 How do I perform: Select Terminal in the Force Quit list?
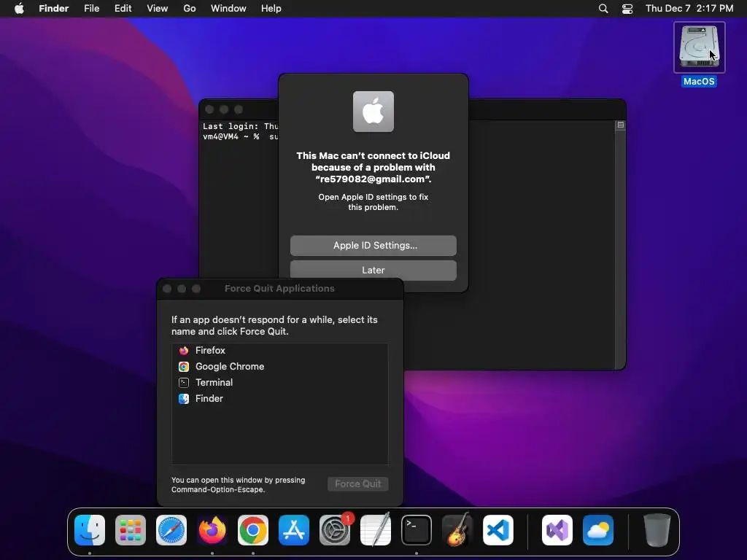[279, 383]
